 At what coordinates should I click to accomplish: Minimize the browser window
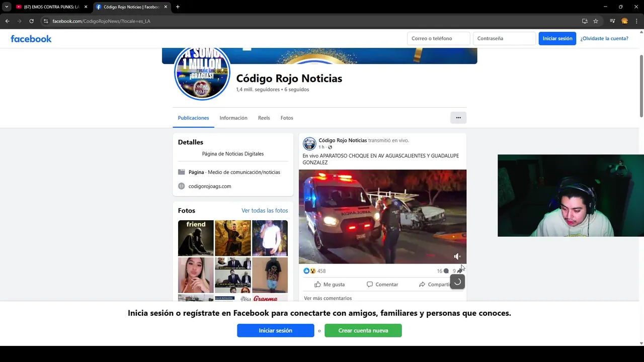(x=605, y=7)
